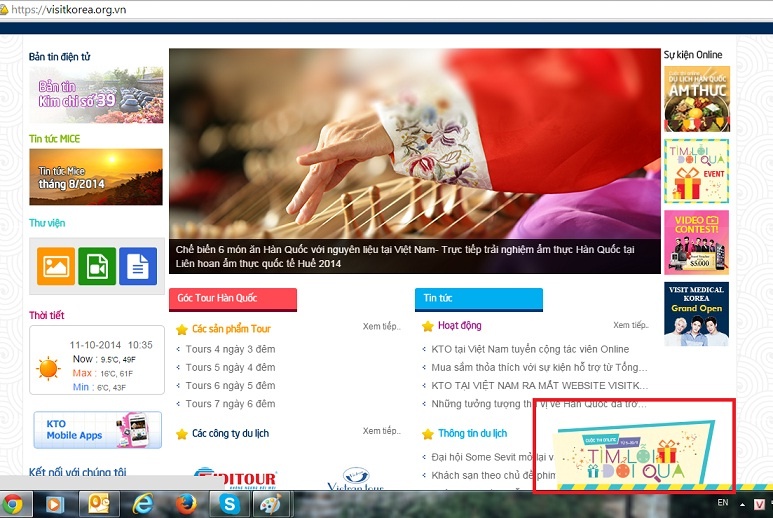Click Xem tiếp next to Các sản phẩm Tour
This screenshot has width=773, height=518.
[381, 326]
